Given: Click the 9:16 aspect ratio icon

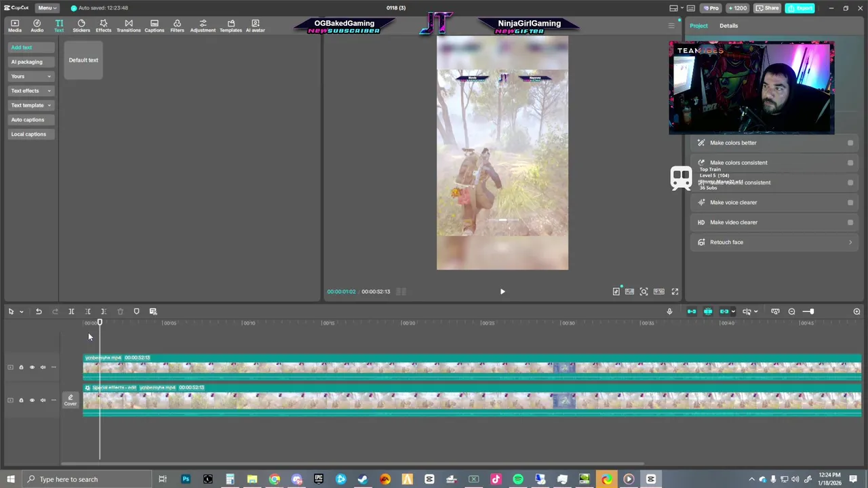Looking at the screenshot, I should (x=658, y=291).
